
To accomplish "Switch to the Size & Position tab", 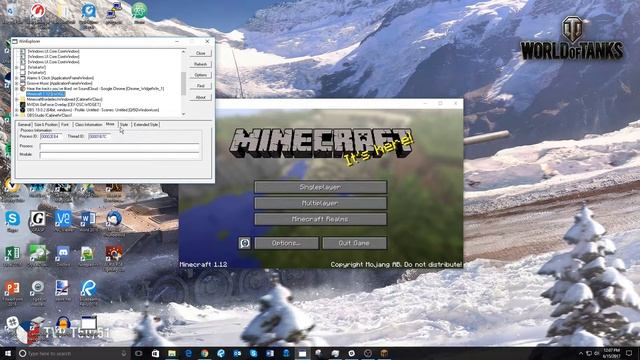I will pyautogui.click(x=46, y=124).
